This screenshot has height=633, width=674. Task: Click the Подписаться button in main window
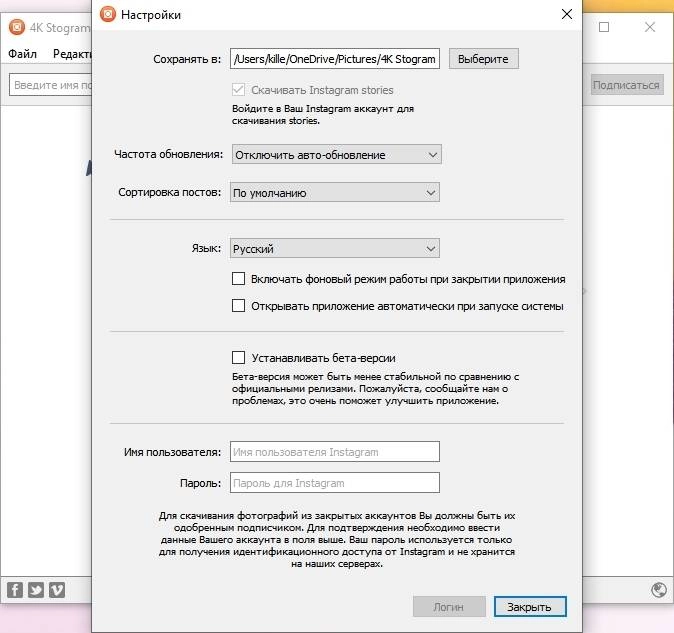coord(627,85)
